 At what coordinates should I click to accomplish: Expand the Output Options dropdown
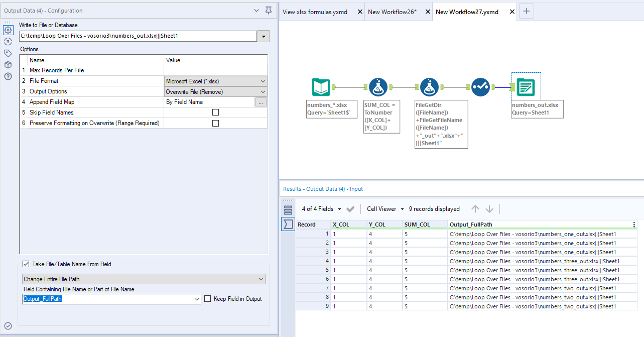pyautogui.click(x=216, y=92)
